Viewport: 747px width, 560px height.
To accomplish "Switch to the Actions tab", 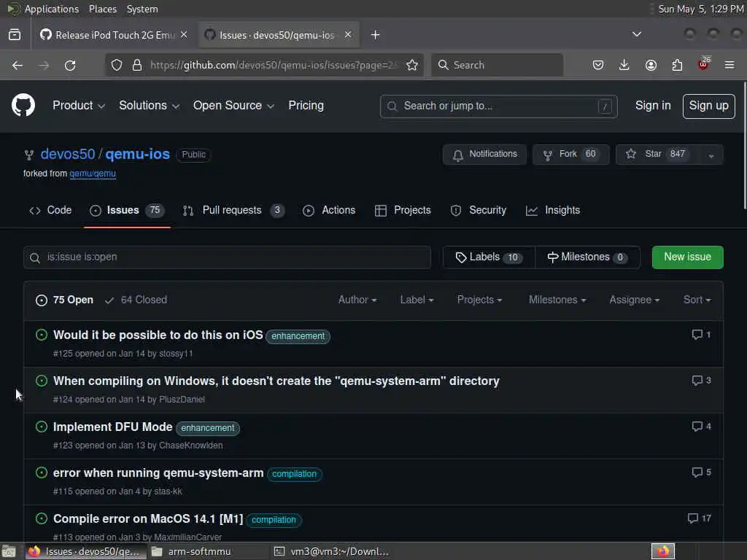I will (x=329, y=211).
